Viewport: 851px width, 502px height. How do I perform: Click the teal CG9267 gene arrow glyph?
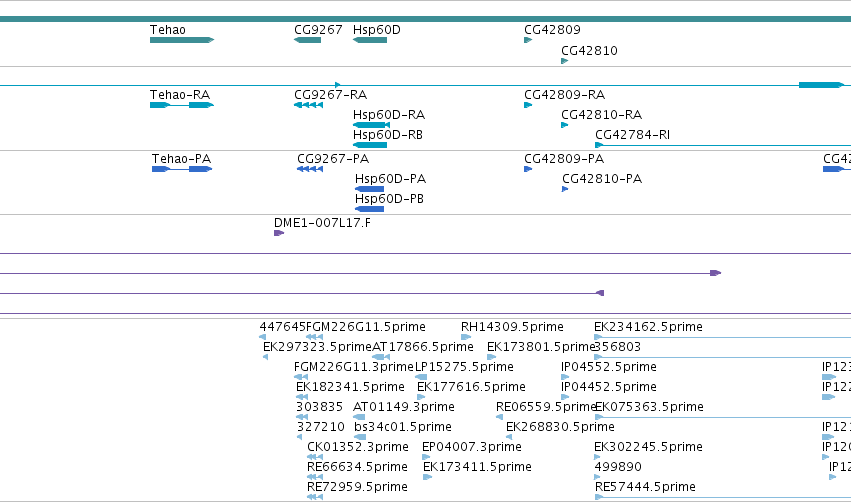(x=307, y=40)
